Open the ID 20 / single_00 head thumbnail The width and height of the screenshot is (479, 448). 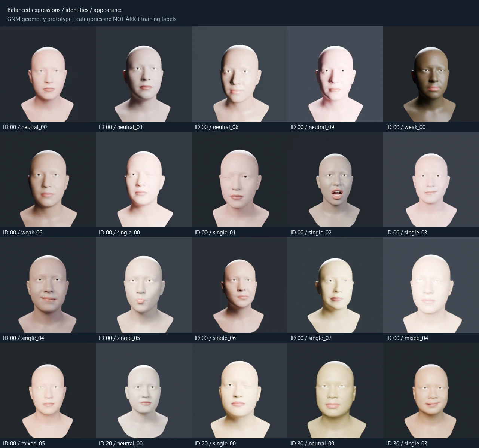(x=239, y=390)
